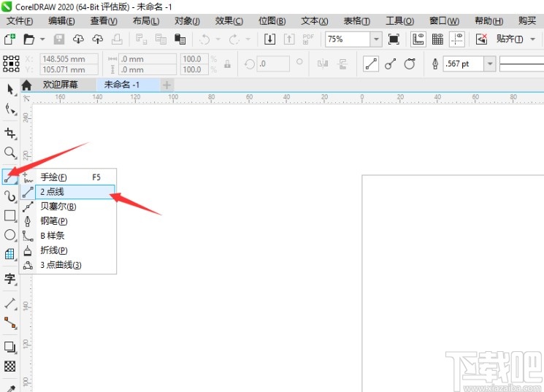Click the X position field 148.505 mm
Viewport: 544px width, 392px height.
(69, 59)
